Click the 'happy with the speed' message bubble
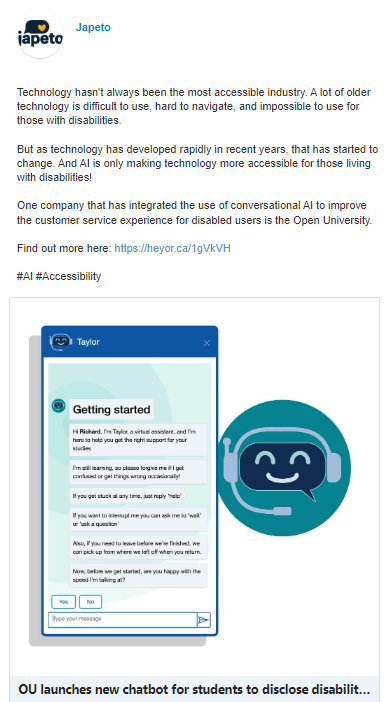 pyautogui.click(x=138, y=575)
